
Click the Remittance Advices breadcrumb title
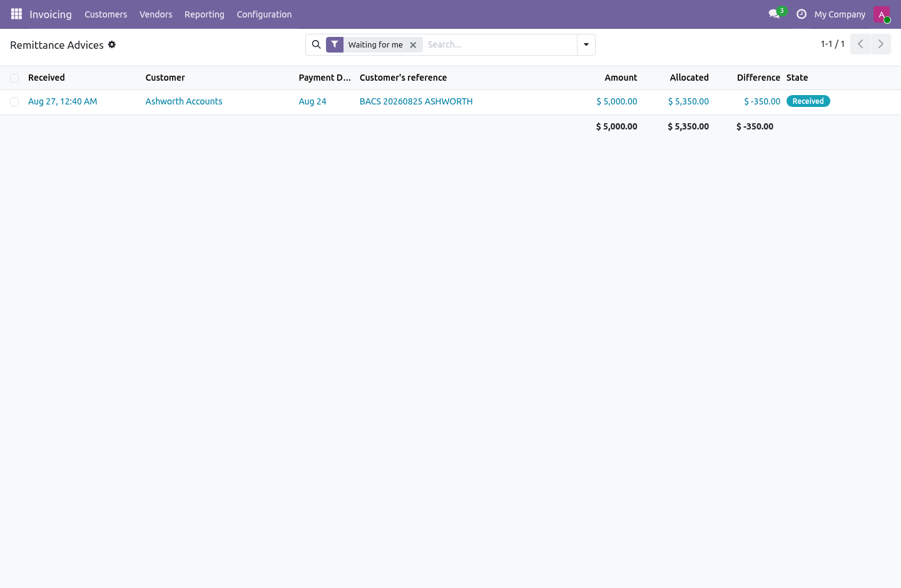(x=57, y=45)
